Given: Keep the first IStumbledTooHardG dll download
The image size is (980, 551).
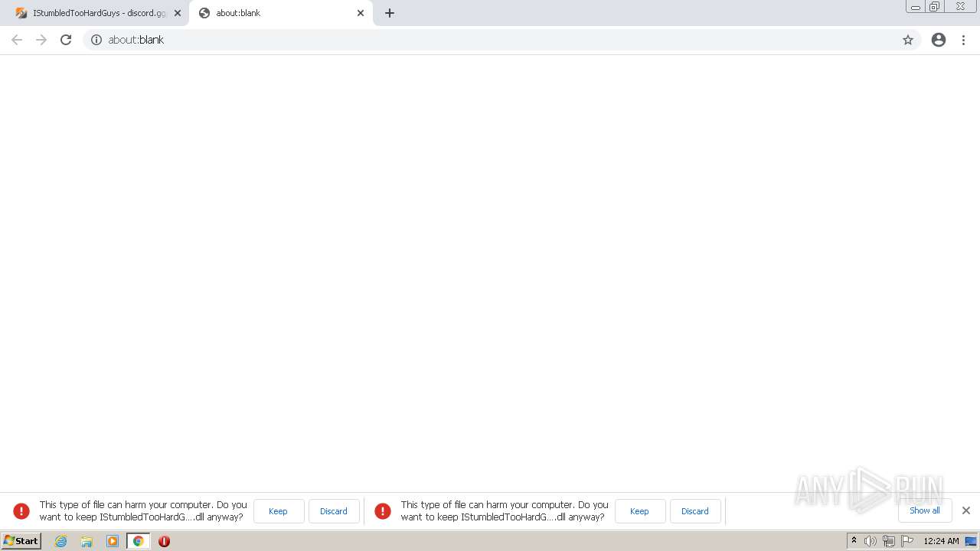Looking at the screenshot, I should point(278,511).
